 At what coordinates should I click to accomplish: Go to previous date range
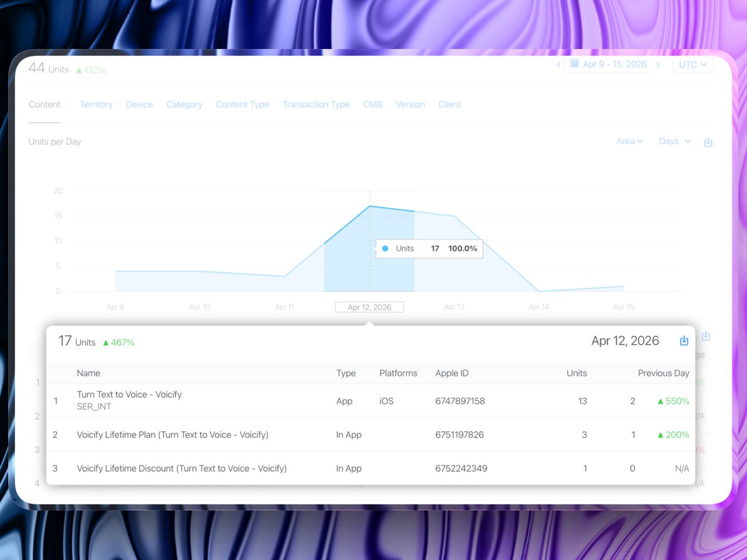[x=558, y=65]
